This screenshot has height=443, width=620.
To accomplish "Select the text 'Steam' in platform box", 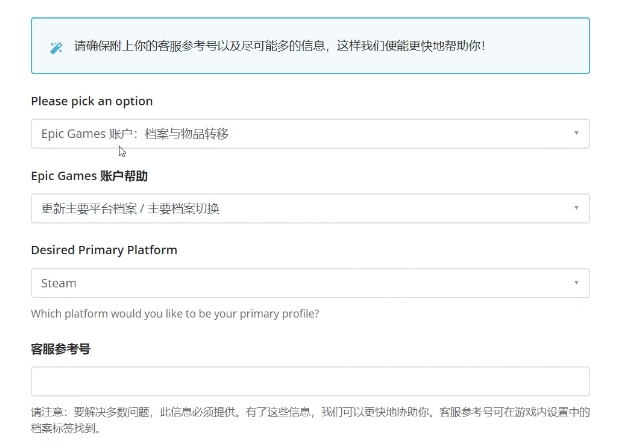I will click(59, 284).
